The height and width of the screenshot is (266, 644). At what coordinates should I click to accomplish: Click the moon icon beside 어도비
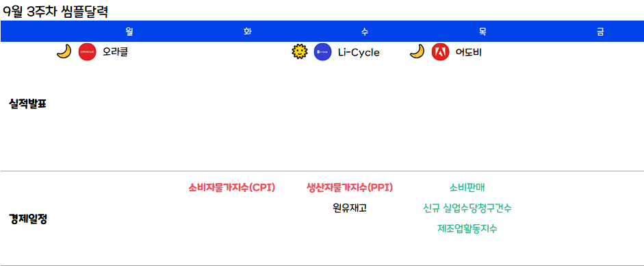417,52
